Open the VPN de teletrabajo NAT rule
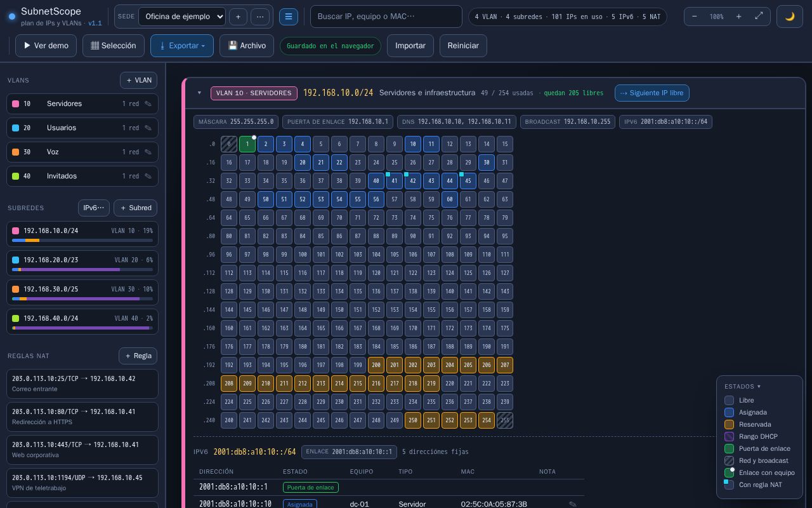This screenshot has height=508, width=812. click(82, 483)
